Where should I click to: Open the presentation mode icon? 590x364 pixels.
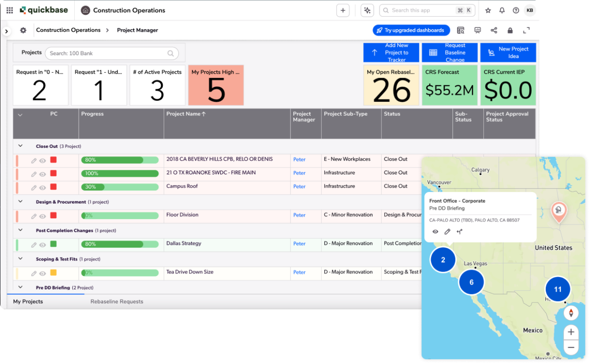(x=477, y=30)
